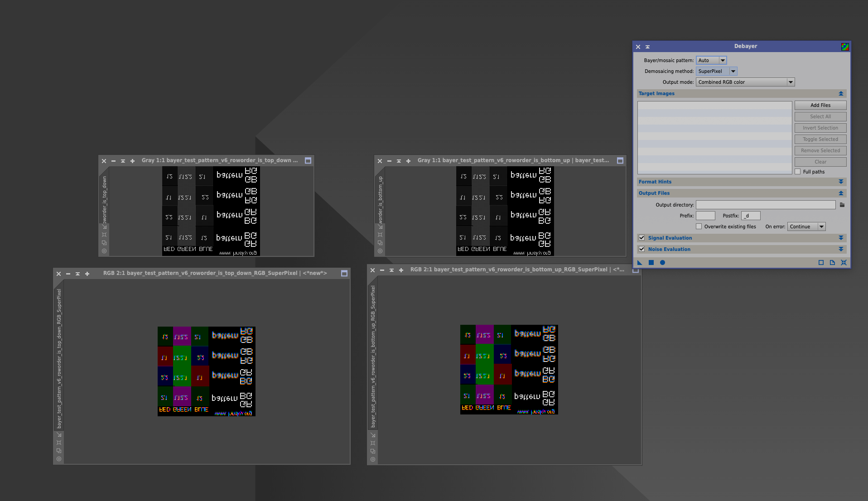Execute Debayer globally with the circle icon
Viewport: 868px width, 501px height.
click(x=662, y=262)
